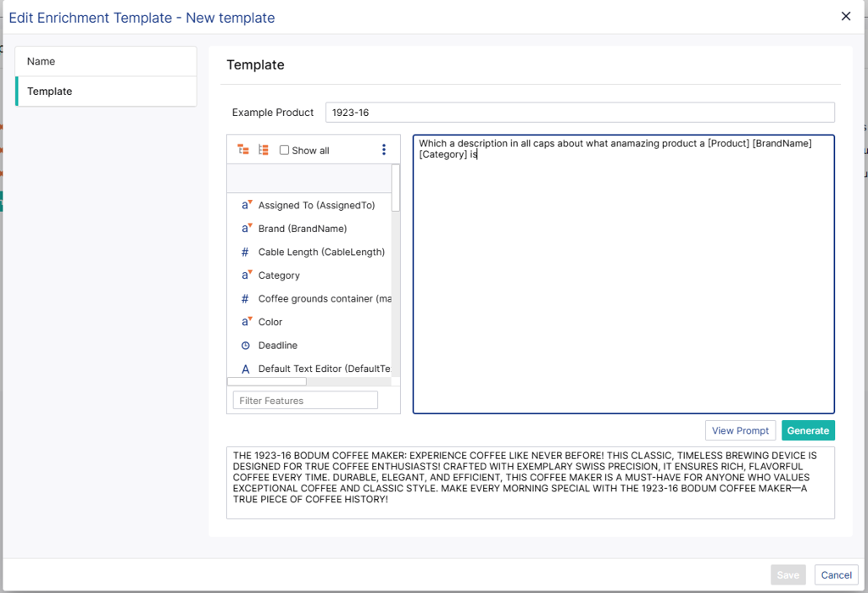
Task: Click the expand tree icon in features toolbar
Action: pyautogui.click(x=243, y=150)
